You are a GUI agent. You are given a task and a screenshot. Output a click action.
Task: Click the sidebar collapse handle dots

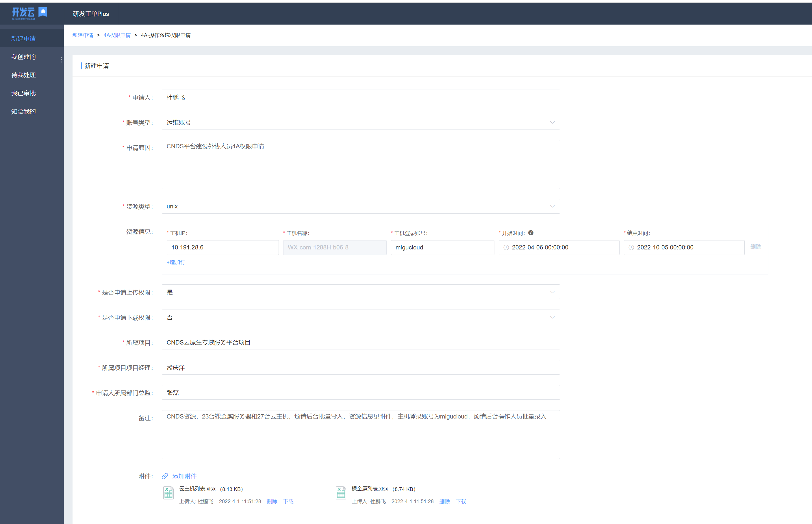coord(61,60)
